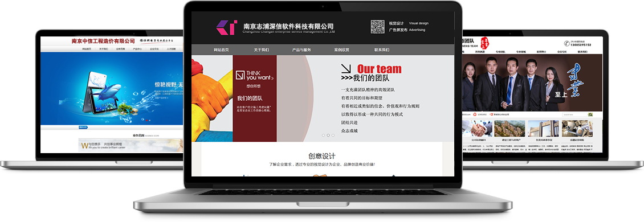This screenshot has width=644, height=222.
Task: Click the green search button on right site
Action: coord(590,114)
